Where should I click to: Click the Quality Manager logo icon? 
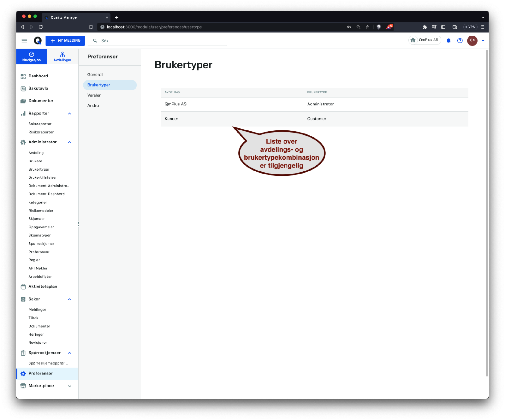tap(38, 41)
